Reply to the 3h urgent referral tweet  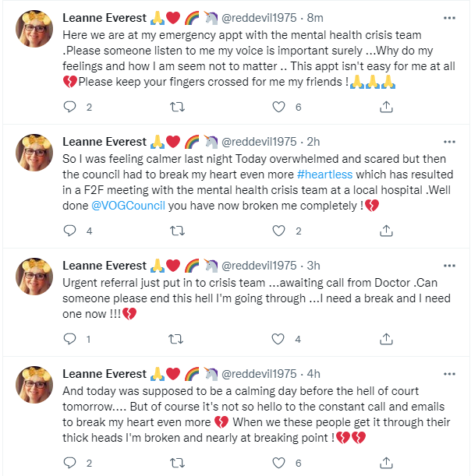coord(69,339)
